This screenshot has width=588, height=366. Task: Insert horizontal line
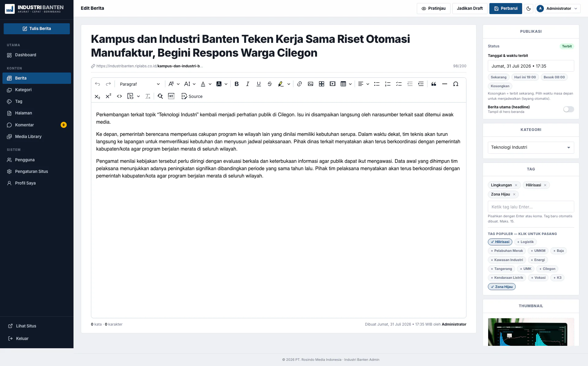click(445, 84)
